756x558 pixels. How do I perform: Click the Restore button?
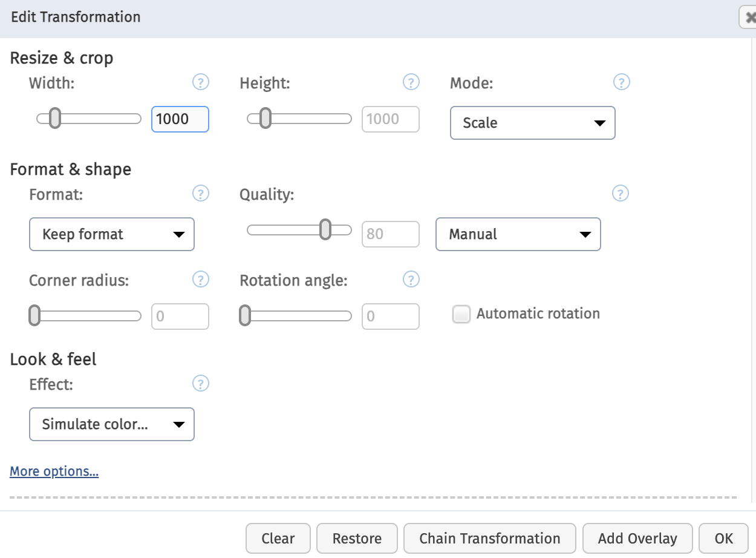pos(357,539)
